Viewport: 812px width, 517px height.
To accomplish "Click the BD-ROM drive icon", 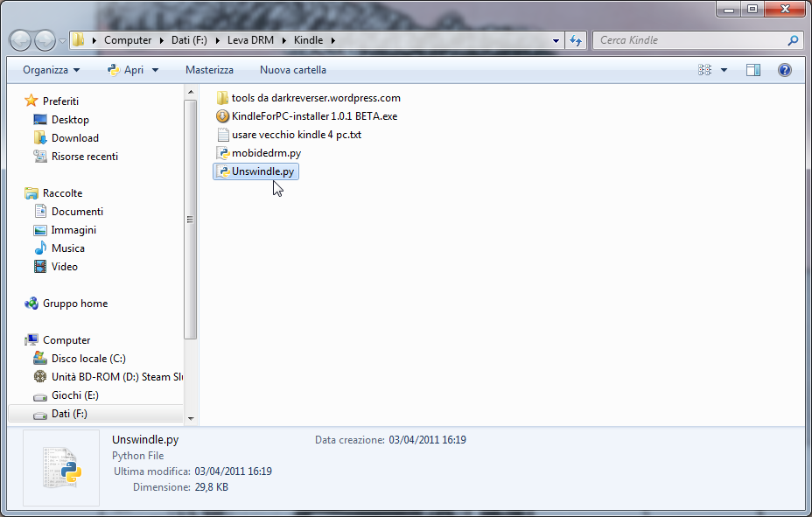I will [40, 377].
